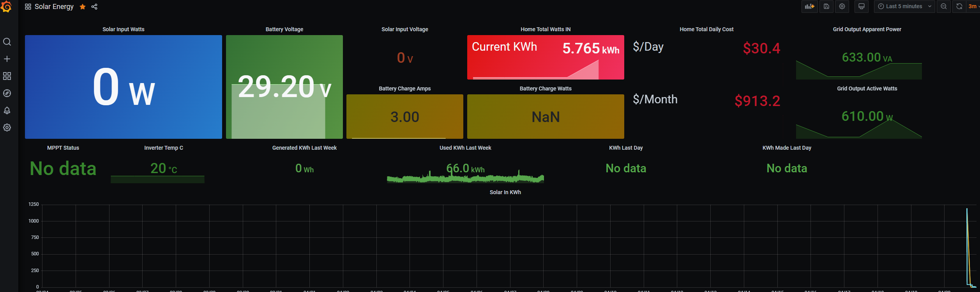Click the KWh Made Last Day No data text
The height and width of the screenshot is (292, 980).
[x=787, y=168]
